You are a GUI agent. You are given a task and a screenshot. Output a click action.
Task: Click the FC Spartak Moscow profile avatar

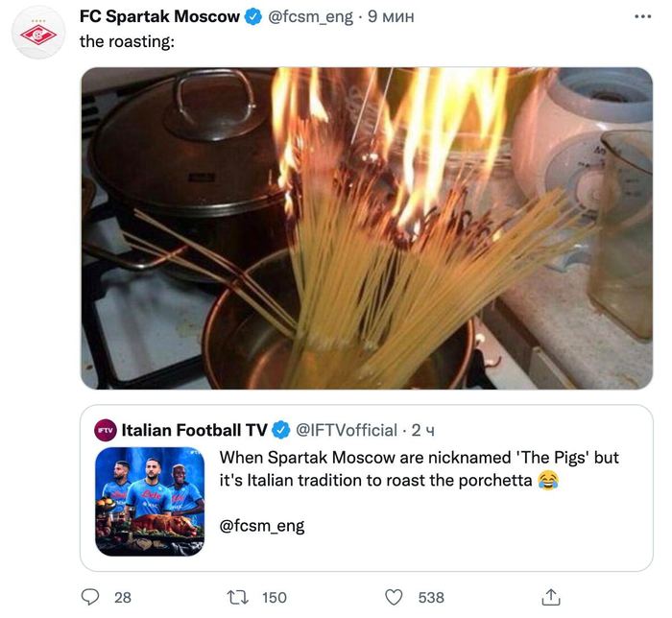tap(39, 36)
